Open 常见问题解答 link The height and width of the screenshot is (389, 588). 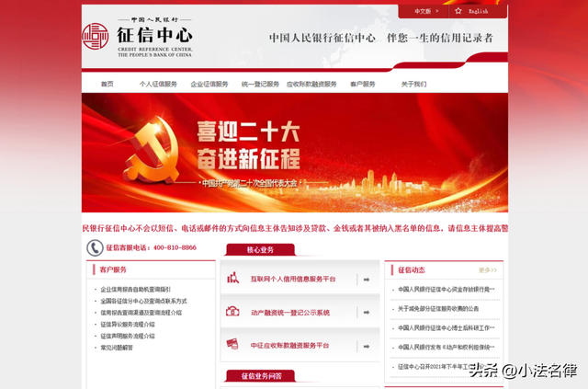[x=117, y=348]
